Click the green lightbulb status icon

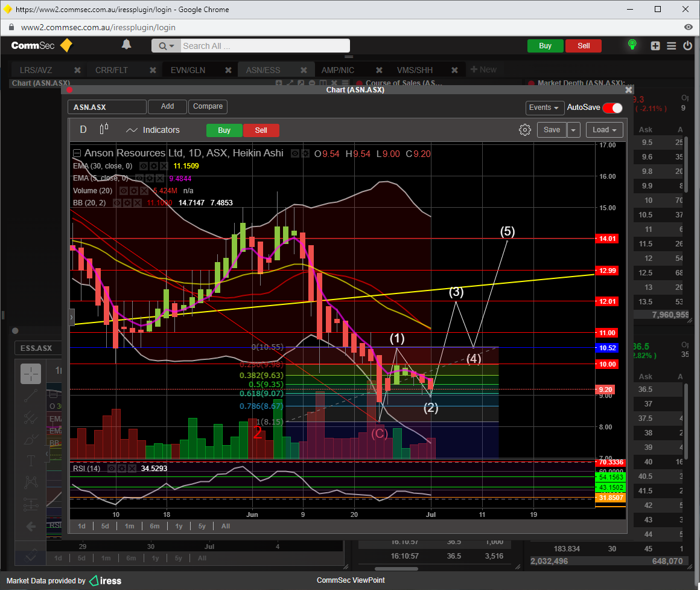(x=632, y=45)
